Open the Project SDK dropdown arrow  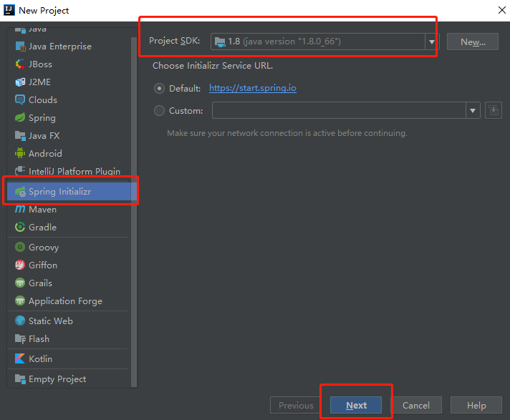coord(432,41)
